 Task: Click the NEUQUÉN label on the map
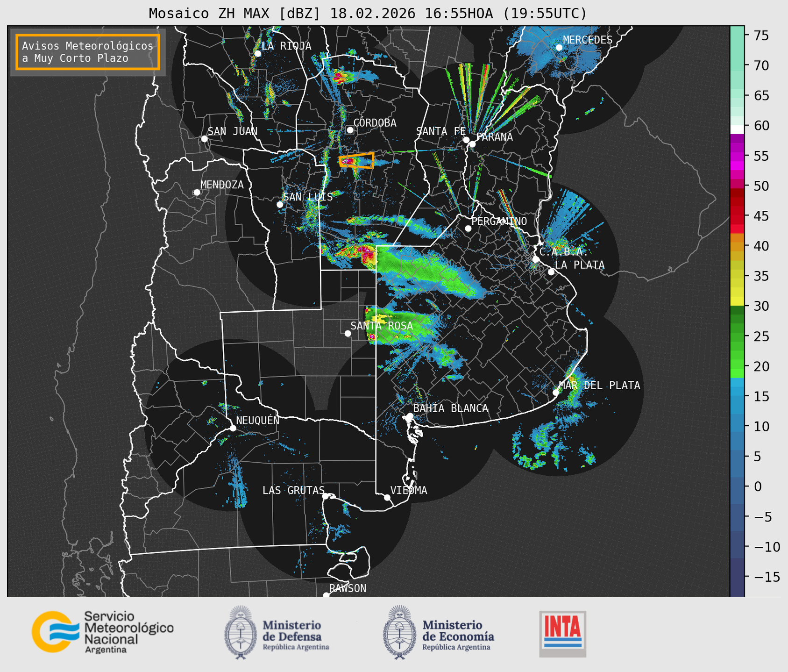[258, 420]
